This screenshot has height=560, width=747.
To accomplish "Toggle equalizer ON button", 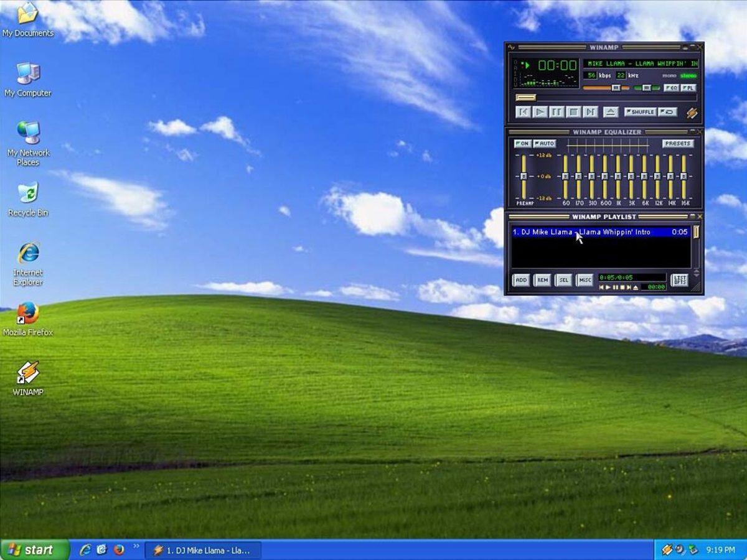I will tap(522, 144).
